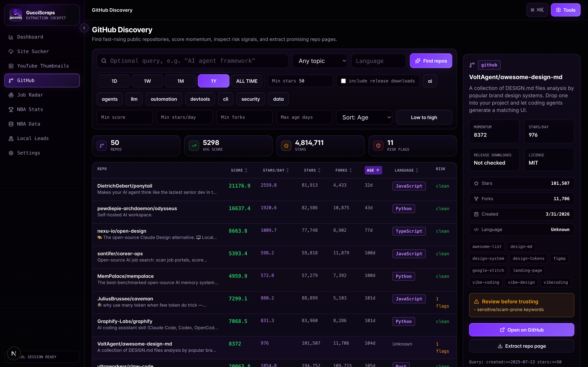Toggle the security topic chip
The height and width of the screenshot is (367, 588).
tap(250, 99)
